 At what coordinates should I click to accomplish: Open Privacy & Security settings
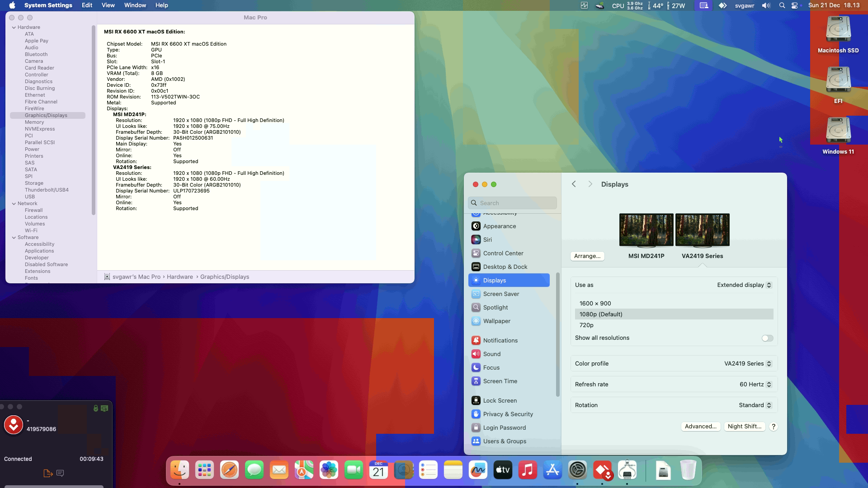pyautogui.click(x=509, y=414)
